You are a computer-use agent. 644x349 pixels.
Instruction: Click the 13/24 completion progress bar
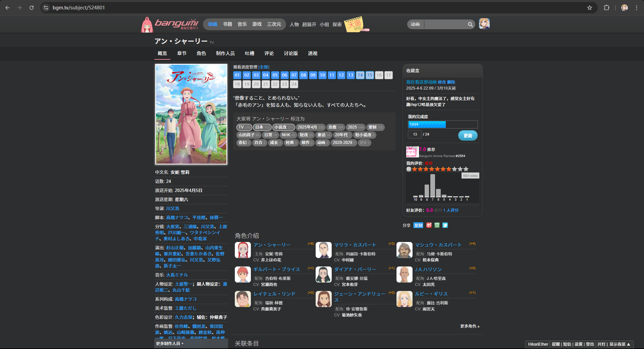pyautogui.click(x=443, y=124)
